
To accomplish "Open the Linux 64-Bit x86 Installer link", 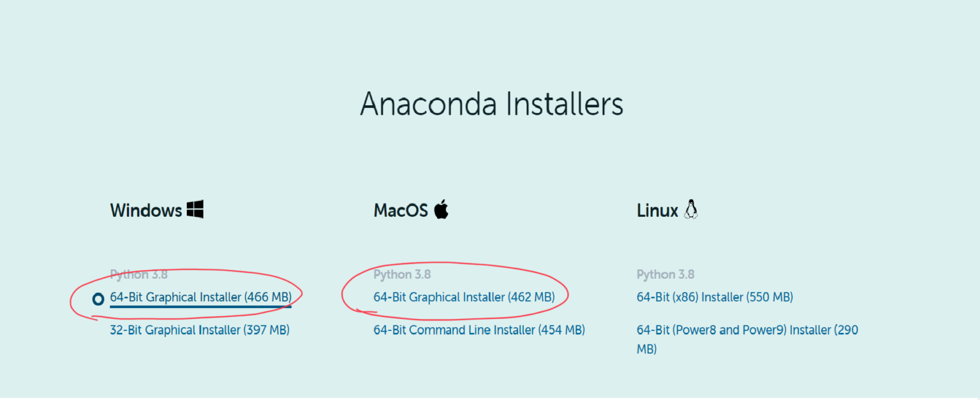I will pyautogui.click(x=715, y=297).
